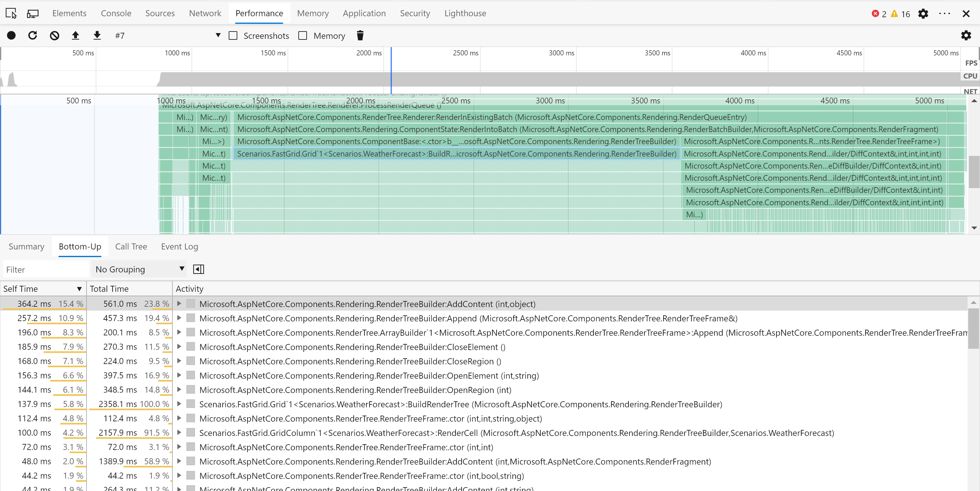
Task: Click the trash collect garbage icon
Action: click(360, 36)
